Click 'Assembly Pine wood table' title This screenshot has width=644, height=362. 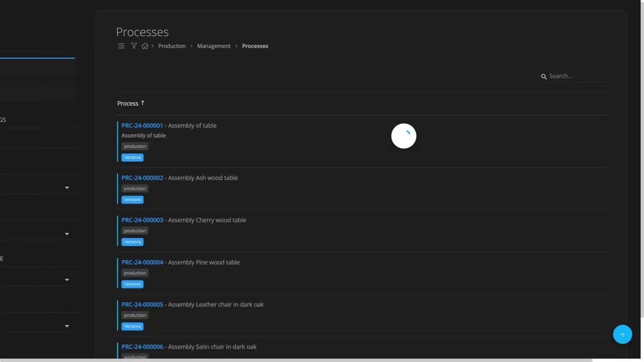204,262
